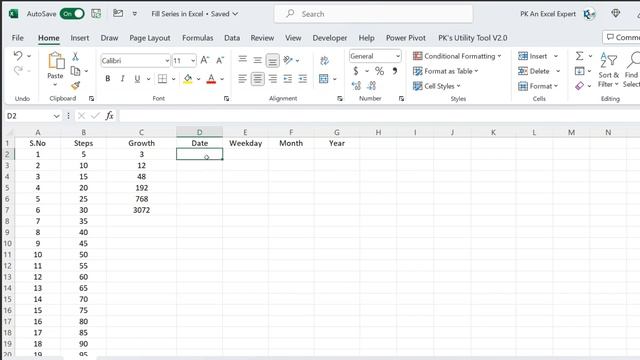Click Middle Align icon
Viewport: 640px width, 360px height.
258,60
